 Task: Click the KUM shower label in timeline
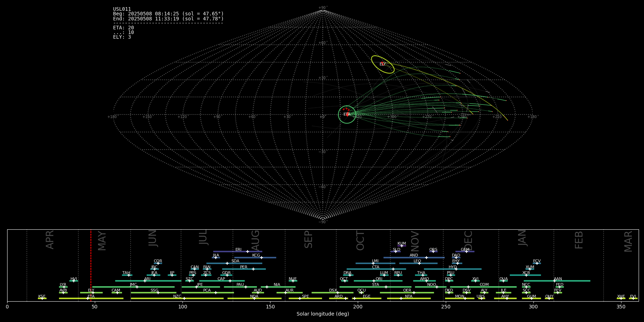click(x=402, y=243)
